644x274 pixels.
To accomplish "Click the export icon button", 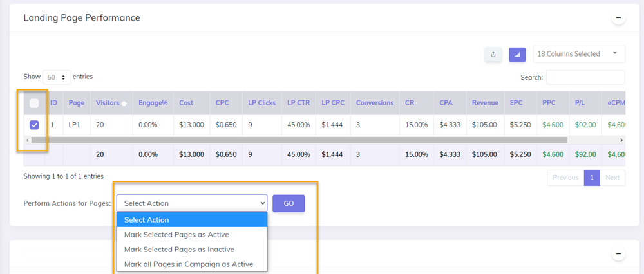I will pos(493,54).
